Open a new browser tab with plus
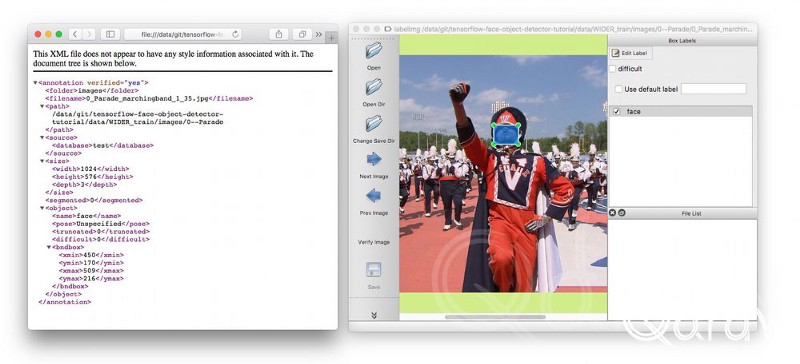800x364 pixels. pos(331,37)
